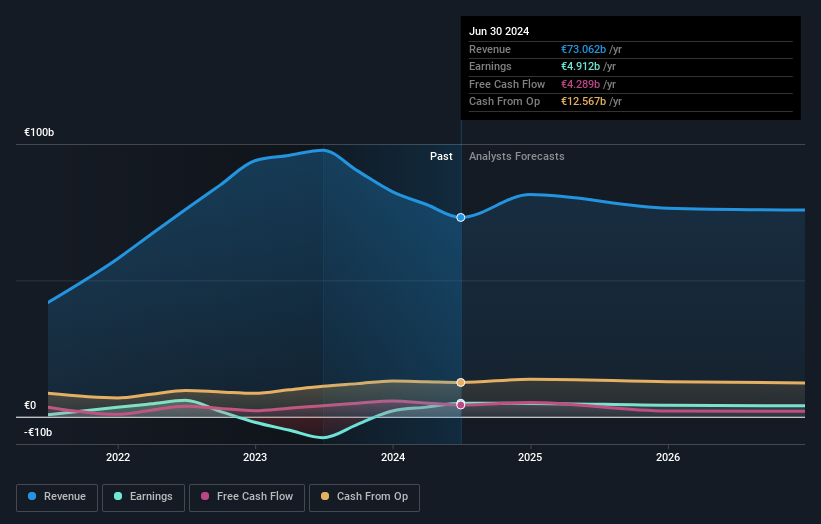Toggle the Revenue series legend button
821x524 pixels.
pyautogui.click(x=57, y=497)
